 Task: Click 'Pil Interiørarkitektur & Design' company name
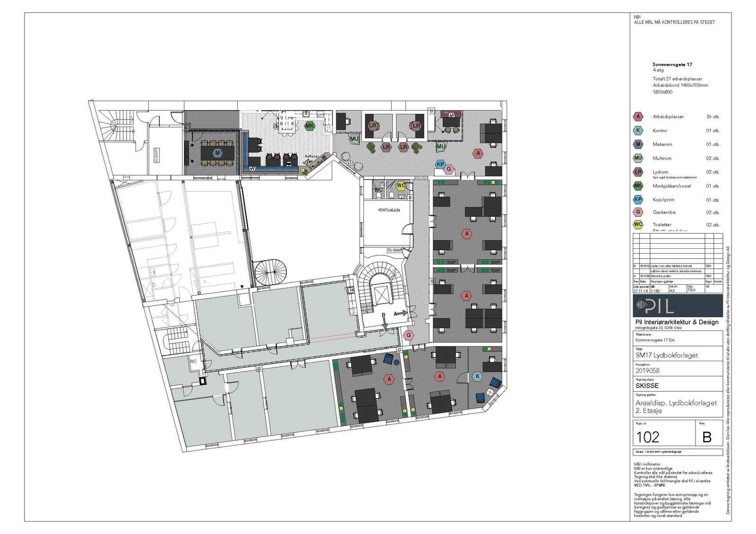pyautogui.click(x=677, y=322)
